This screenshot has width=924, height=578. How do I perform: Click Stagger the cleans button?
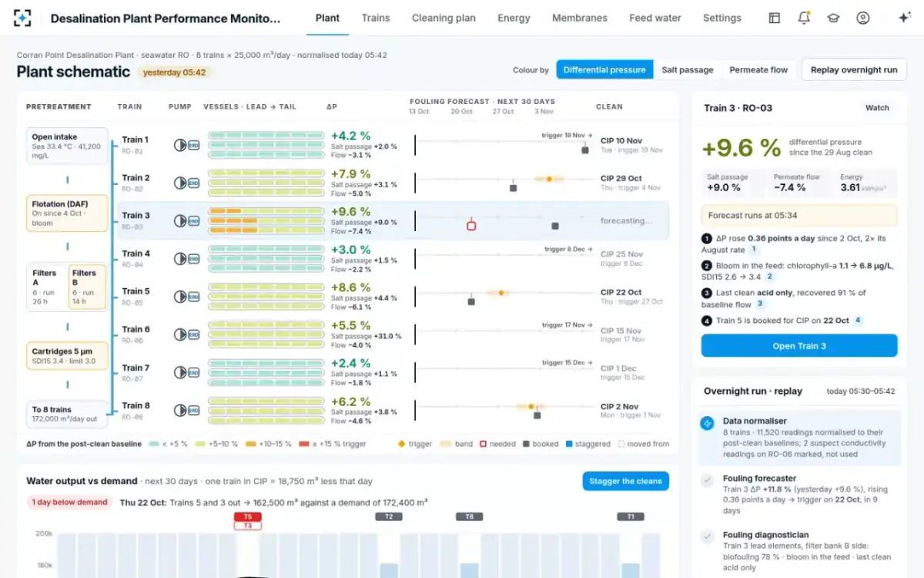coord(625,481)
